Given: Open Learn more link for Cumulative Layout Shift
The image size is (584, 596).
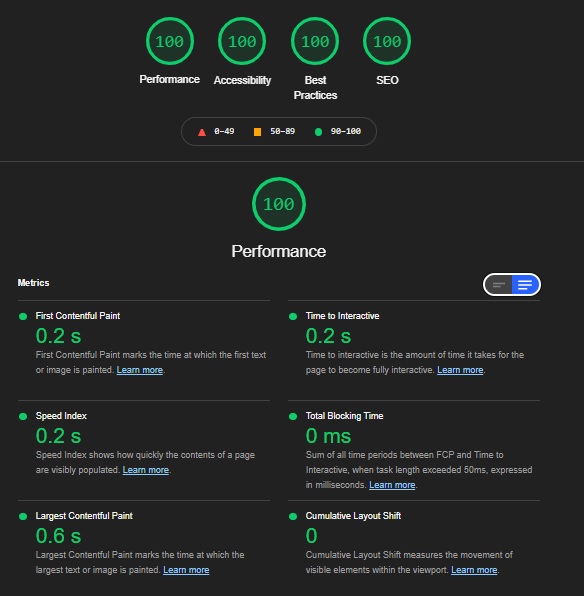Looking at the screenshot, I should tap(474, 570).
